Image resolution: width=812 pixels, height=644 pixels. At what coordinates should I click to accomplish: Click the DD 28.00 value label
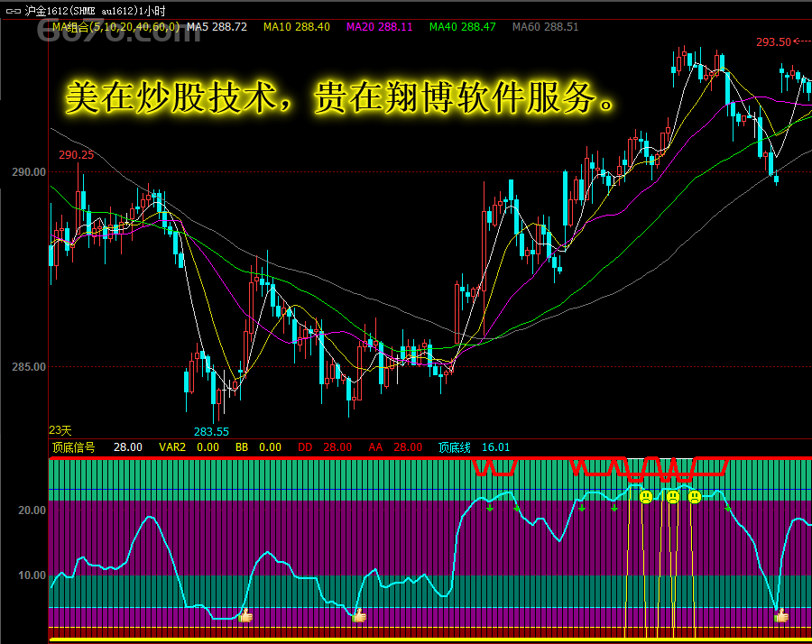(325, 447)
